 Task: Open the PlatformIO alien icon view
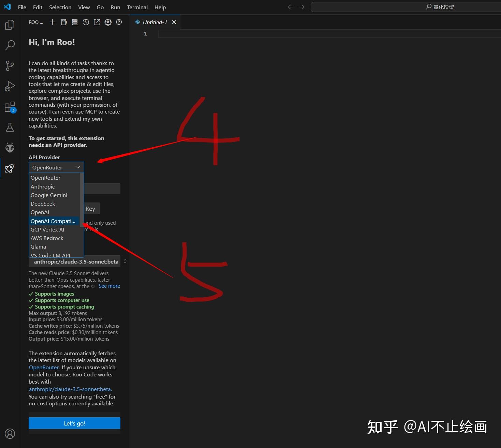coord(10,148)
